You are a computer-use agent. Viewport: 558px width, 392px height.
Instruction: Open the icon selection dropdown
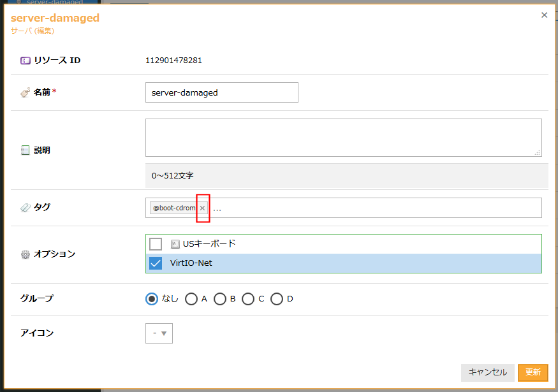(x=159, y=333)
